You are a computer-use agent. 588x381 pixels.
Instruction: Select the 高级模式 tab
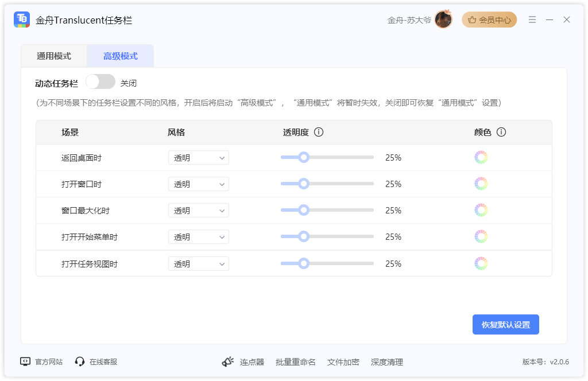[121, 56]
